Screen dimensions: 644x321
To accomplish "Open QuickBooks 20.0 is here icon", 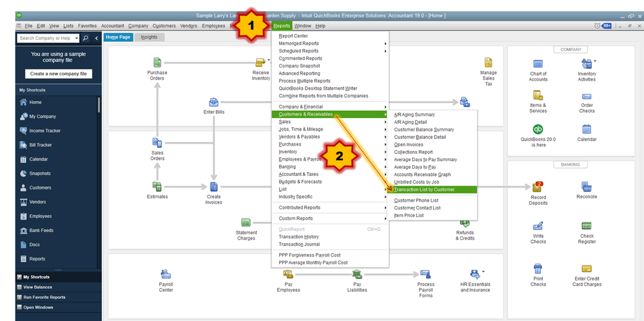I will point(538,129).
